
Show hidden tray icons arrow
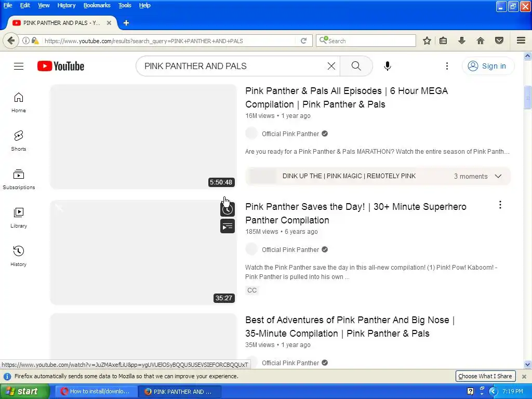click(x=494, y=392)
